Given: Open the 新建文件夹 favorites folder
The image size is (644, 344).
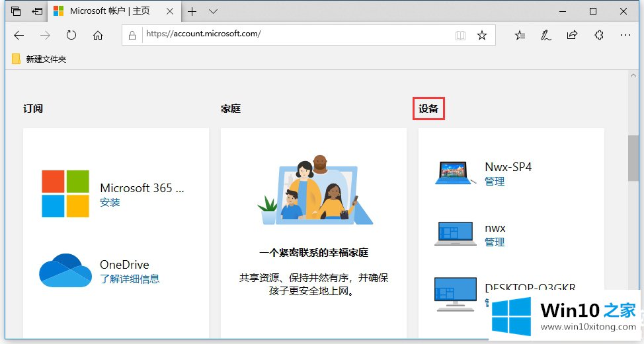Looking at the screenshot, I should coord(39,59).
